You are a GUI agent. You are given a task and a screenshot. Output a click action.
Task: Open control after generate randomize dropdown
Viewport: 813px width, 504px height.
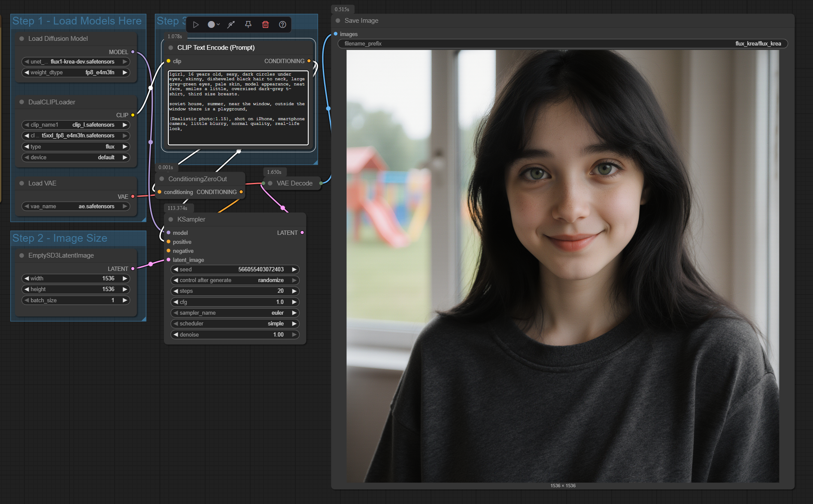tap(235, 280)
